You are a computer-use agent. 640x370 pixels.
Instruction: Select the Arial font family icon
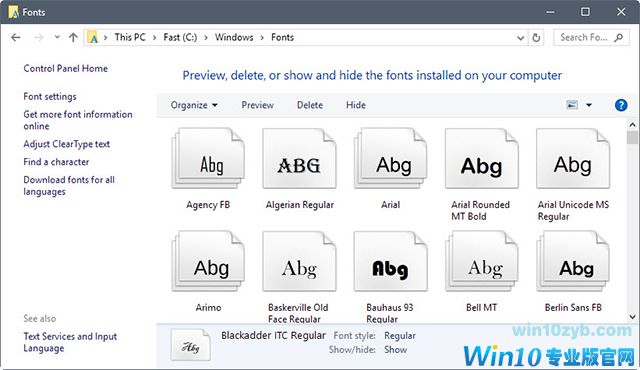point(391,159)
